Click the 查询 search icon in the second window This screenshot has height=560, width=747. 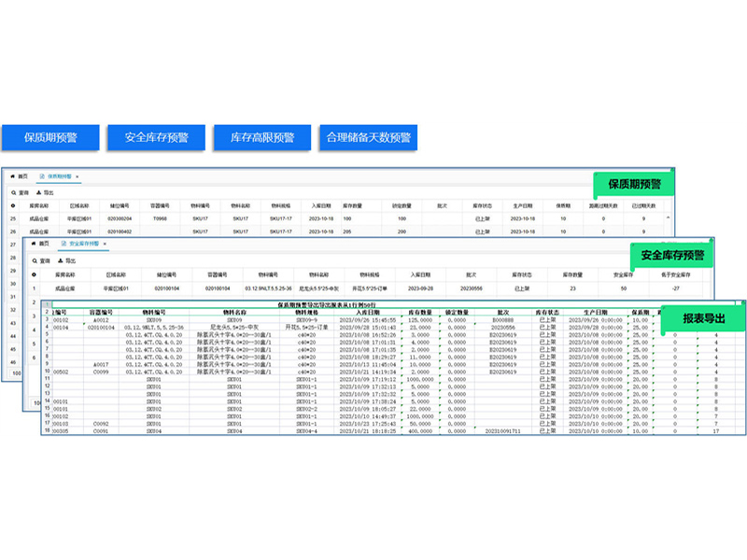click(x=34, y=260)
